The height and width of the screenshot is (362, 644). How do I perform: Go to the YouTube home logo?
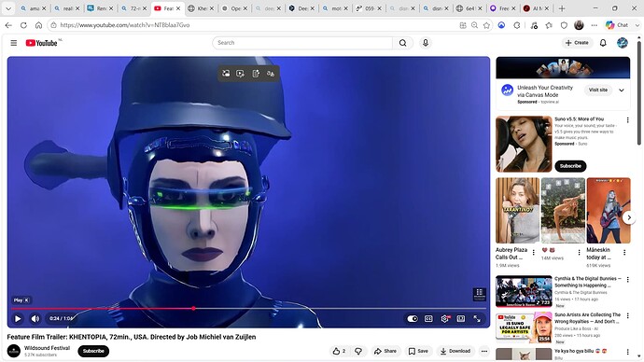pos(41,43)
